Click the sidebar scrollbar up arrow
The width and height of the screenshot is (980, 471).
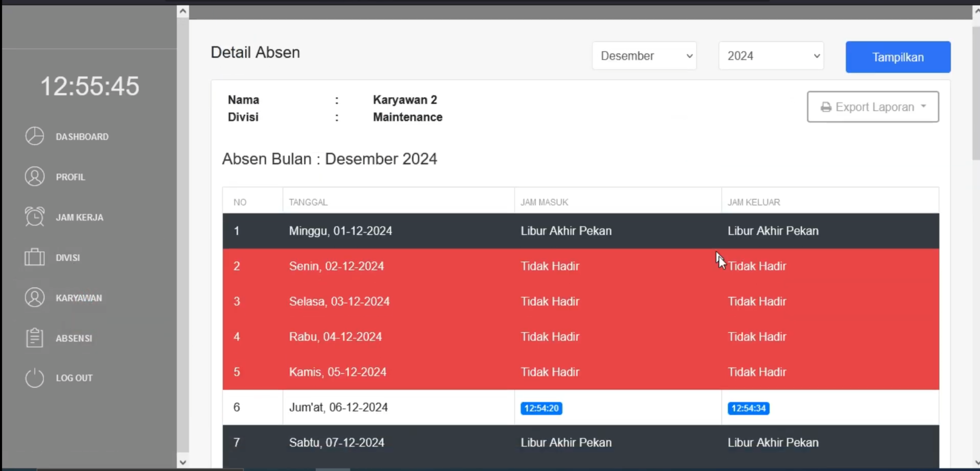[183, 11]
